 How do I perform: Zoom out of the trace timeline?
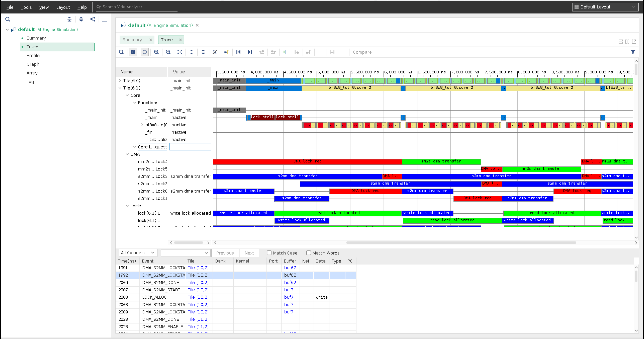click(168, 52)
